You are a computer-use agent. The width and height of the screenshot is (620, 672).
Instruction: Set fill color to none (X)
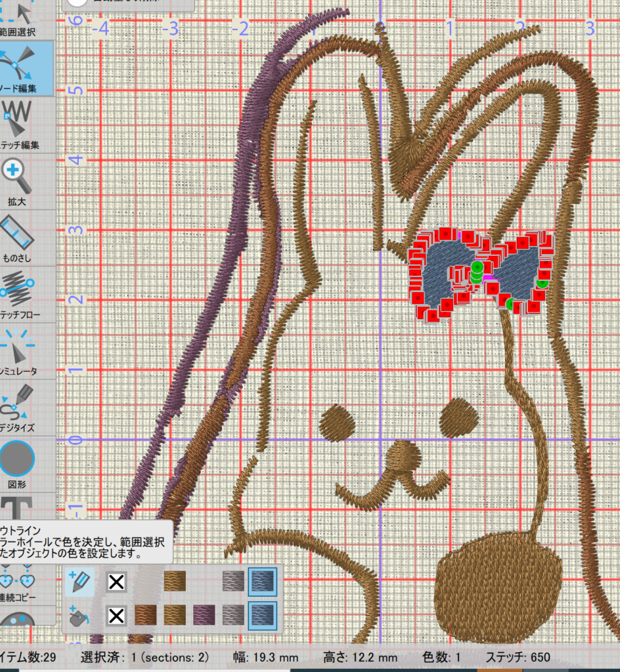[x=116, y=616]
